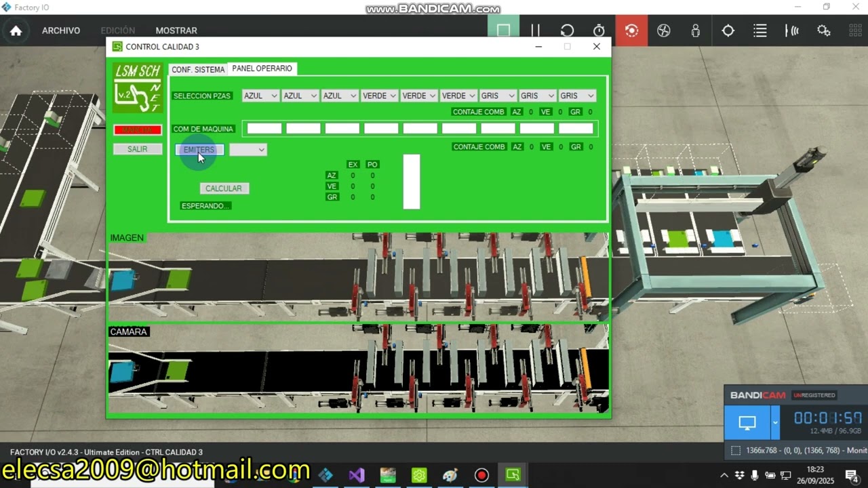Click the EMITERS button
Viewport: 868px width, 488px height.
click(199, 150)
